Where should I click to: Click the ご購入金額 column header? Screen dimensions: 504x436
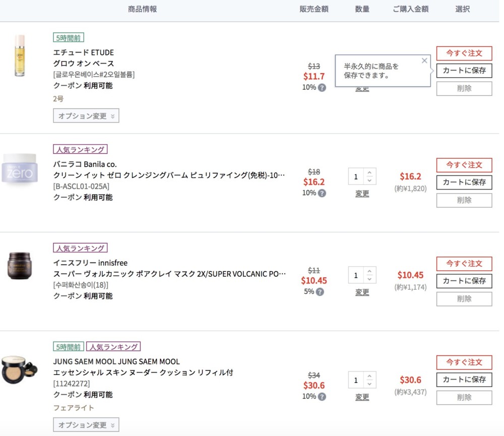(411, 9)
